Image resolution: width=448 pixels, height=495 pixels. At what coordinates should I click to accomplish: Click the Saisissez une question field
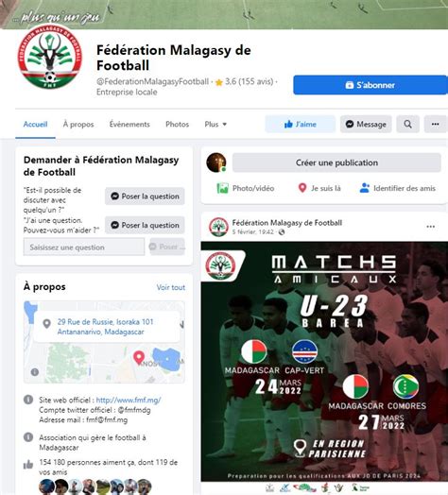84,247
